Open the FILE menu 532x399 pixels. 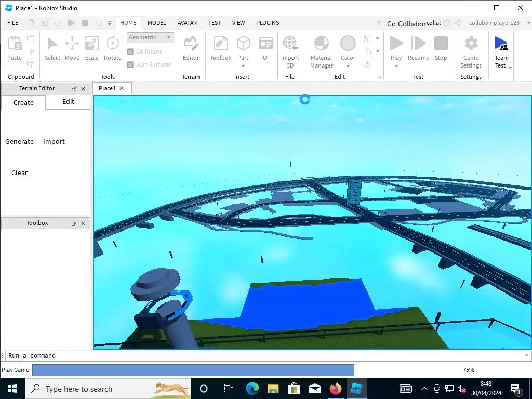(x=13, y=23)
